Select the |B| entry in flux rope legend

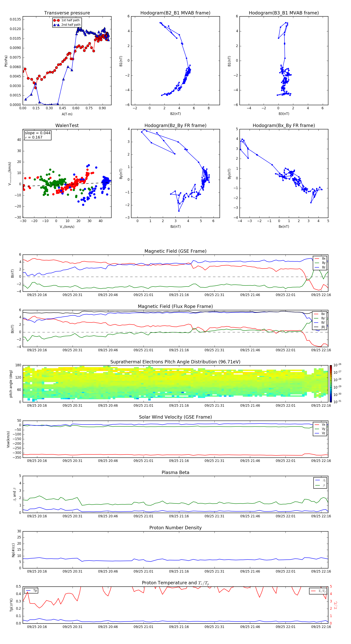coord(320,327)
